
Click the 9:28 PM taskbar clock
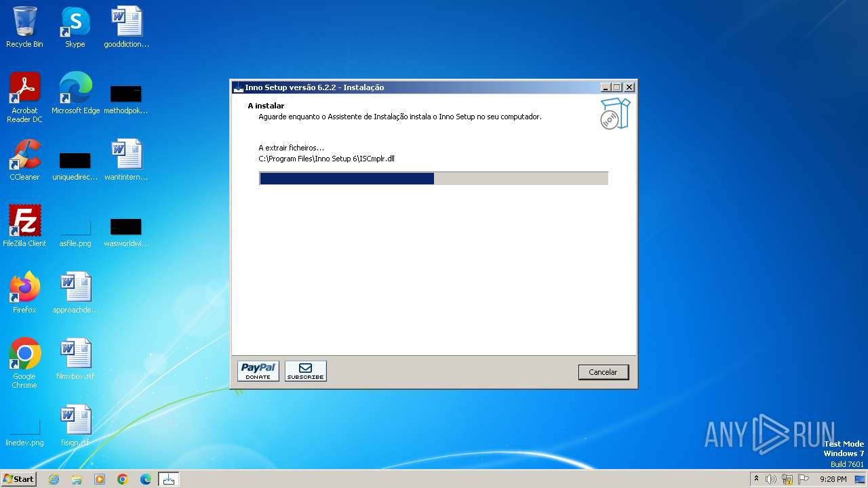pos(833,479)
